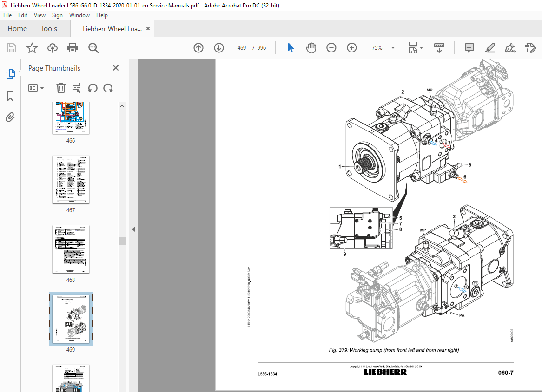Zoom in with the plus icon

tap(351, 48)
